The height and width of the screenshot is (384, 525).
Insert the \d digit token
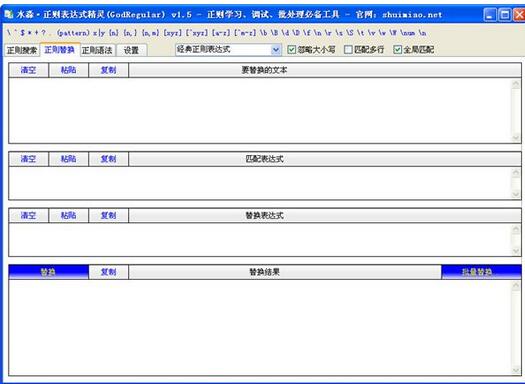[285, 33]
